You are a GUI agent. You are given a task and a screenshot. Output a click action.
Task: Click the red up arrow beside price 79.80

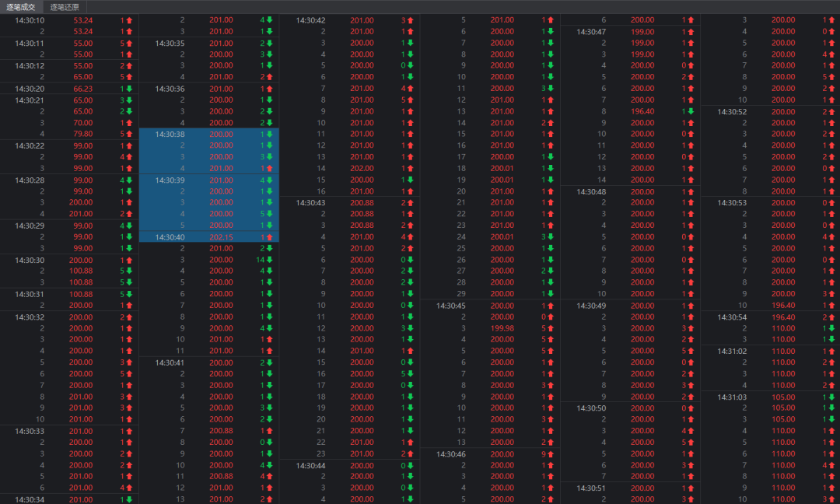tap(129, 134)
